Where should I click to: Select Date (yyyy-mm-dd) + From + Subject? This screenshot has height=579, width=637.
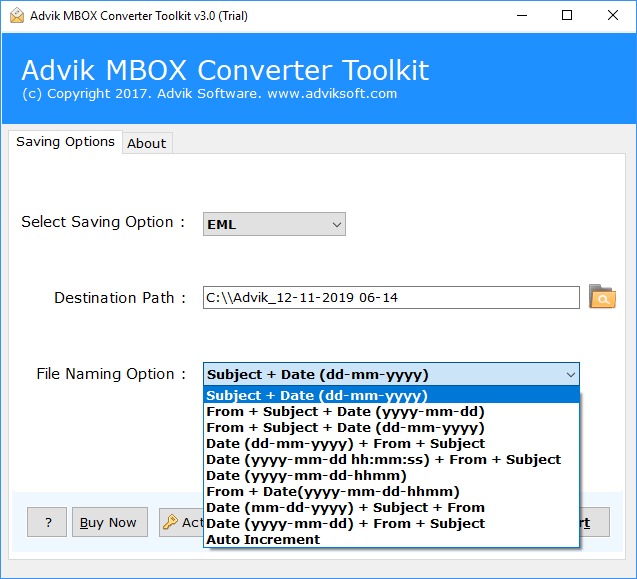coord(391,523)
